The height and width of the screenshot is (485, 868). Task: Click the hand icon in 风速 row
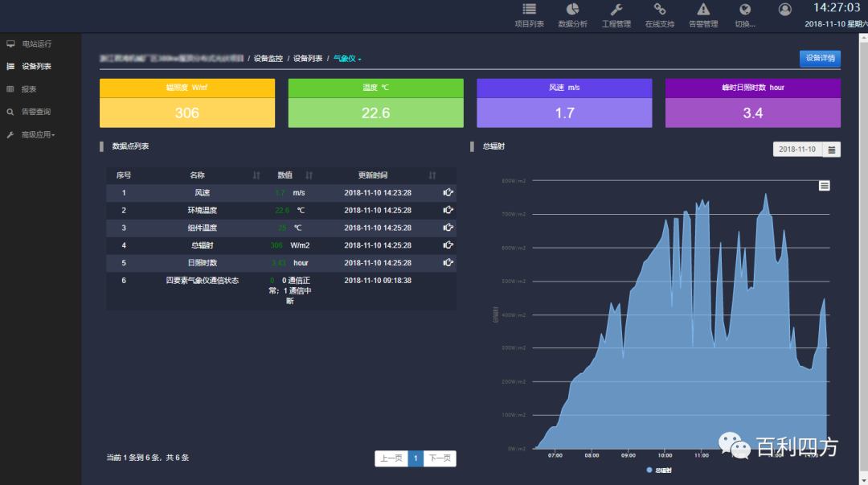[448, 193]
